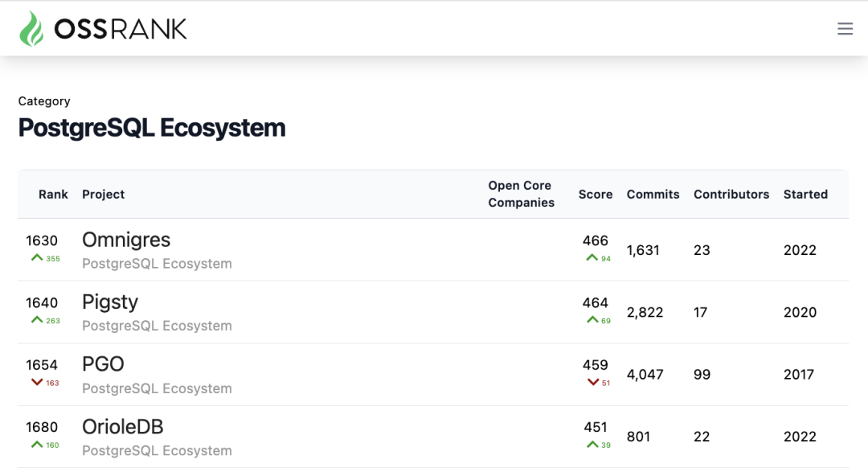868x468 pixels.
Task: Click green up arrow under OrioleDB rank
Action: coord(37,444)
